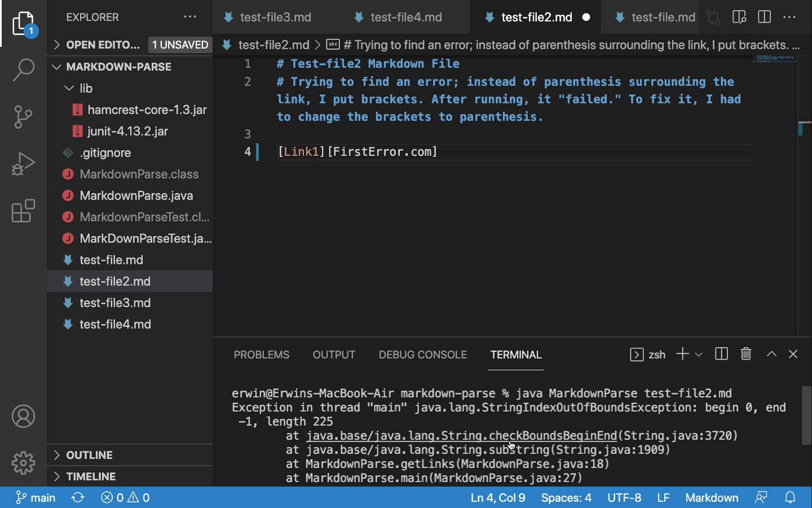
Task: Open test-file3.md in explorer tree
Action: [x=130, y=303]
